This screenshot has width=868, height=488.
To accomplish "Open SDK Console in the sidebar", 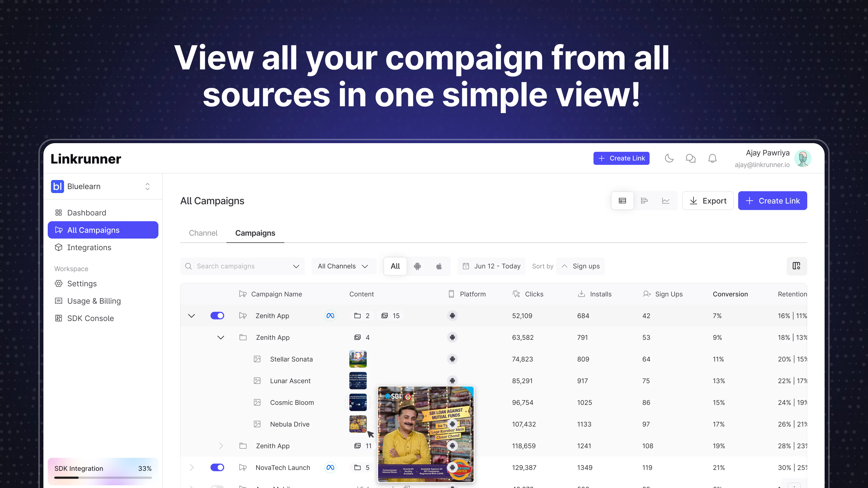I will tap(103, 318).
